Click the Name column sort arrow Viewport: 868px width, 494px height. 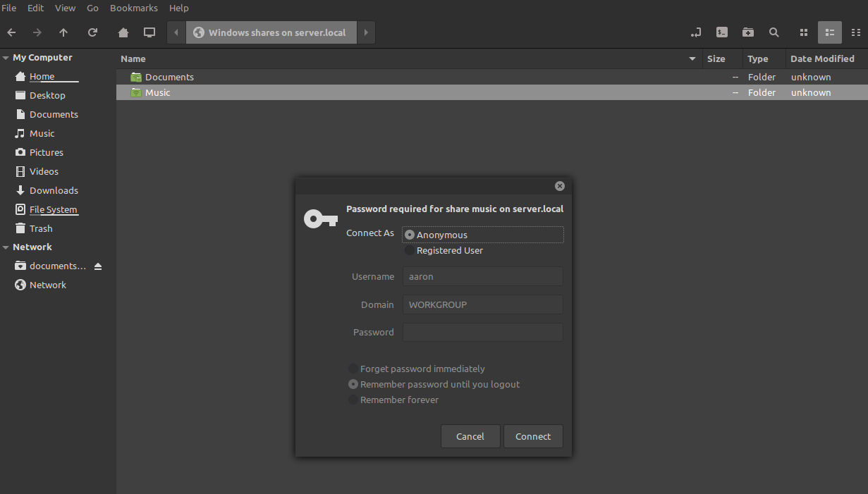(x=692, y=59)
